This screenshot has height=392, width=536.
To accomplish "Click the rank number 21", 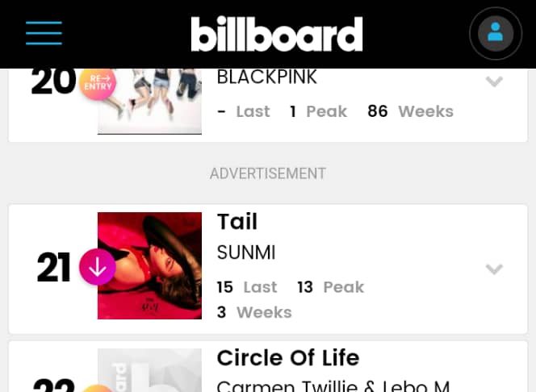I will click(54, 268).
